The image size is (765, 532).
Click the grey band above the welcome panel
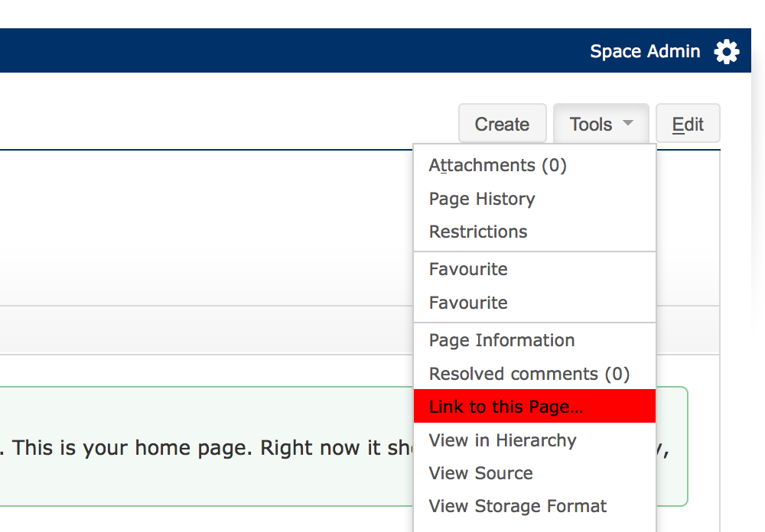click(x=207, y=330)
